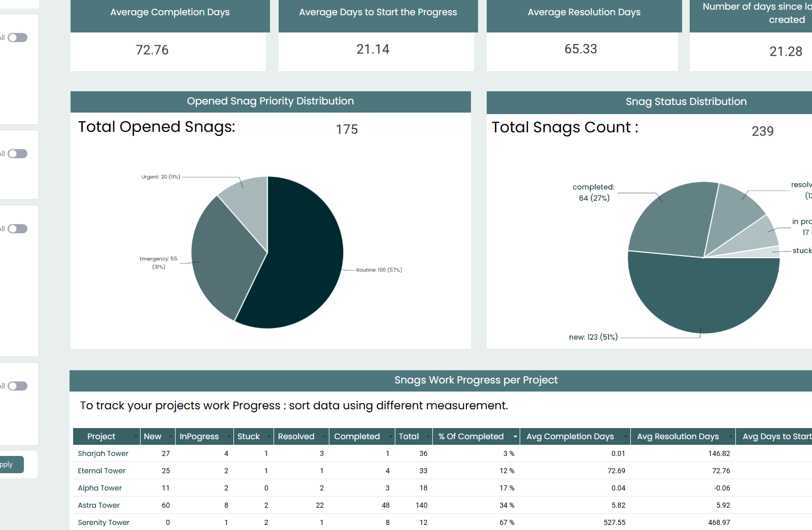Viewport: 812px width, 530px height.
Task: Open the % Of Completed sort dropdown
Action: click(515, 436)
